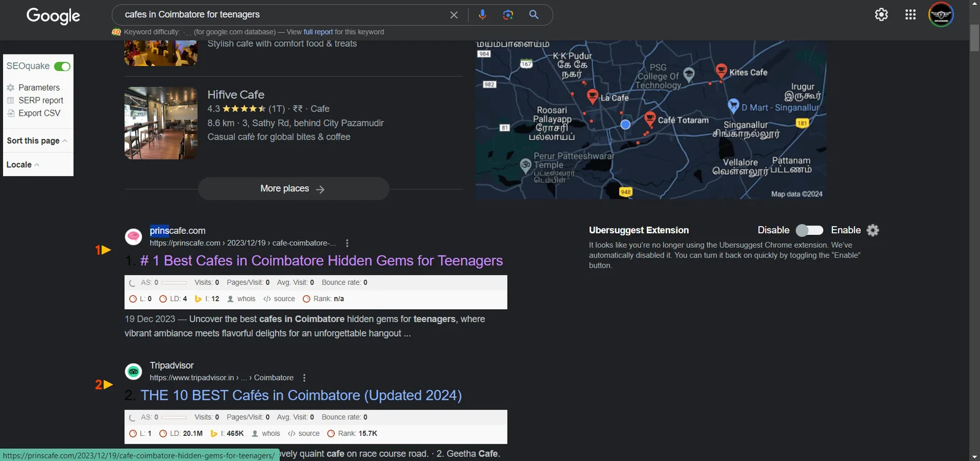The image size is (980, 461).
Task: Select the Kites Cafe map pin
Action: (x=722, y=70)
